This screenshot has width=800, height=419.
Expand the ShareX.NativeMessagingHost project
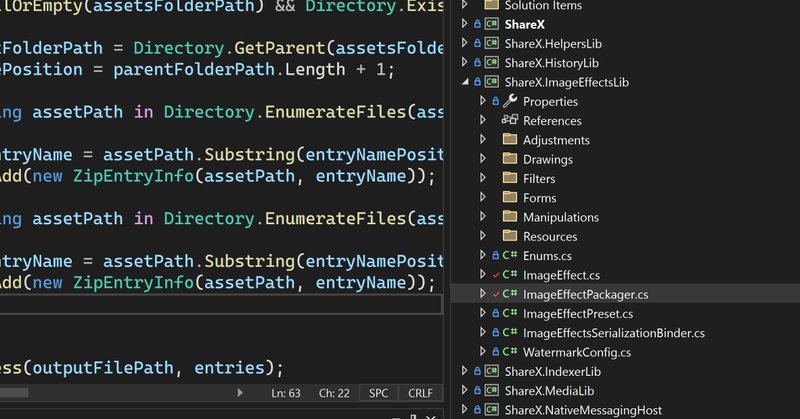[x=464, y=410]
